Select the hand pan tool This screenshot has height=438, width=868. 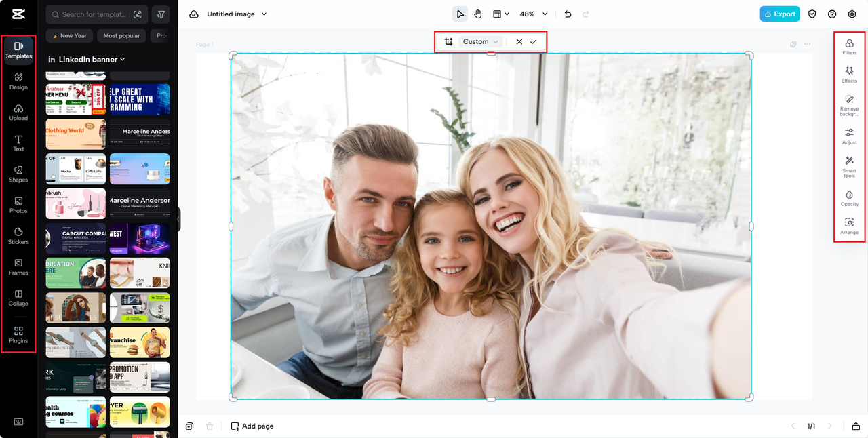coord(477,14)
